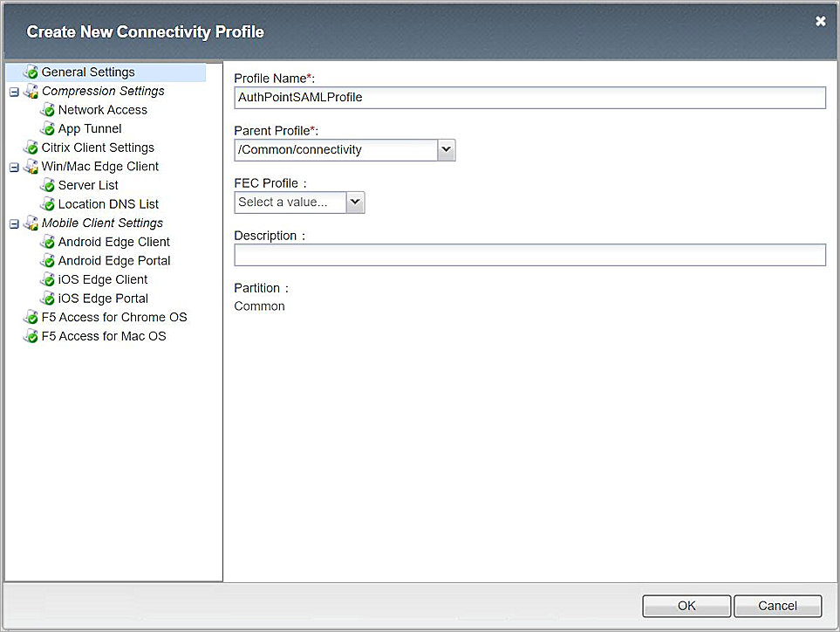The image size is (840, 632).
Task: Collapse the Win/Mac Edge Client branch
Action: tap(12, 166)
